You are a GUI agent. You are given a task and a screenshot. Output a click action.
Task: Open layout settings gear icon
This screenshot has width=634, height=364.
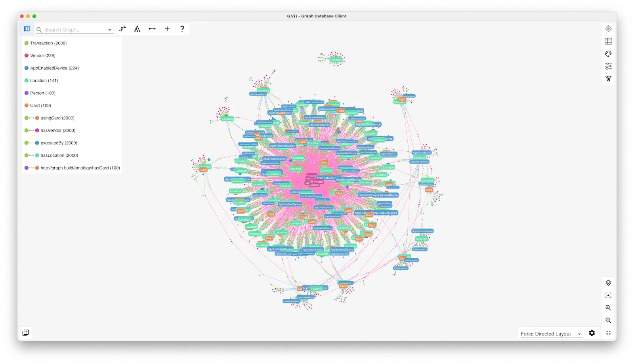point(592,333)
